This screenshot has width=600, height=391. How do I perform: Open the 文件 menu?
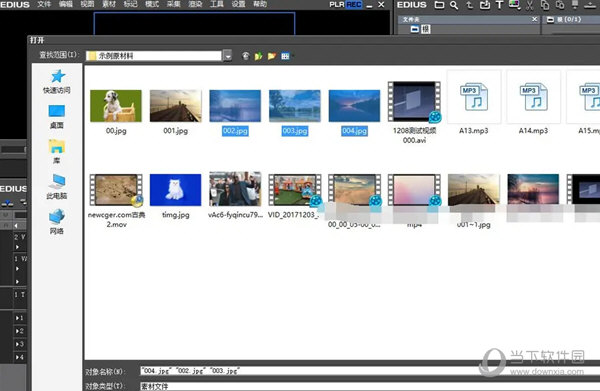tap(44, 4)
